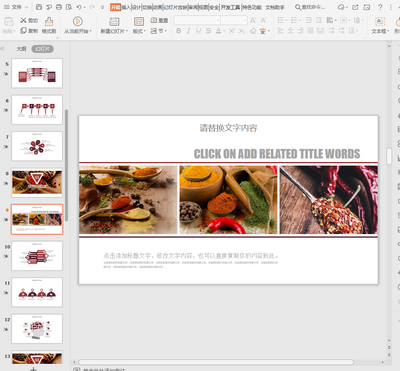Increase font size with larger A icon
The width and height of the screenshot is (400, 371).
pyautogui.click(x=253, y=20)
